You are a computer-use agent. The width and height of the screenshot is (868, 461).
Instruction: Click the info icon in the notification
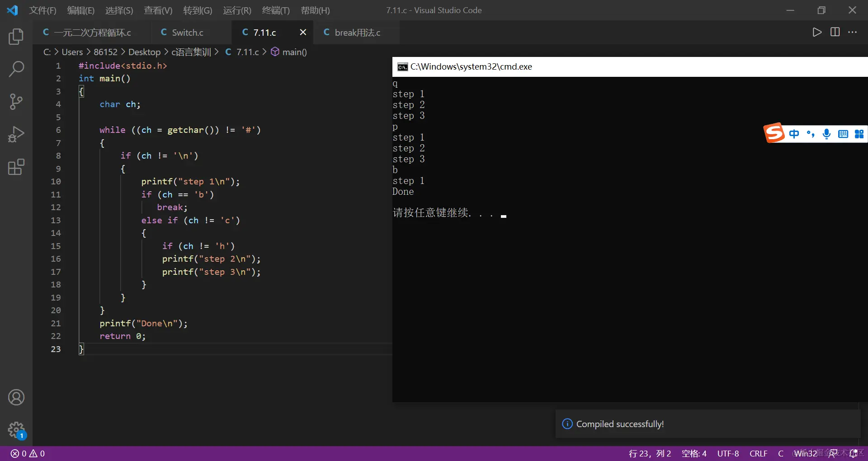[x=567, y=424]
